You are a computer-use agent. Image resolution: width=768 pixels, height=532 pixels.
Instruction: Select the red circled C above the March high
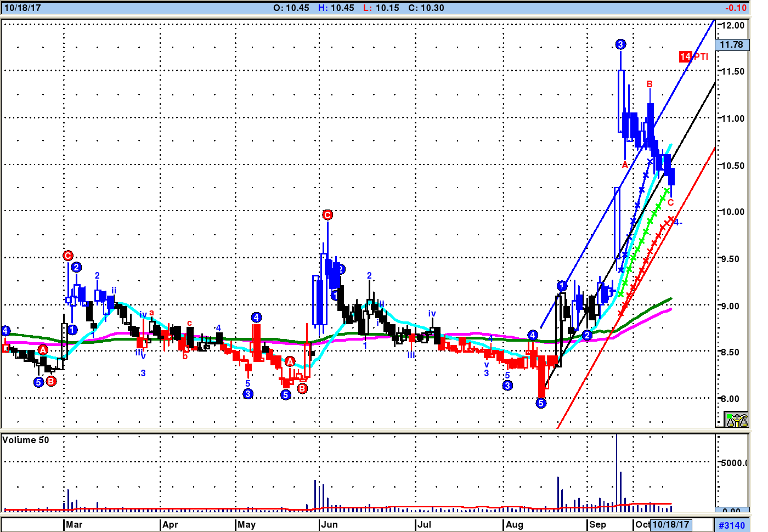[67, 256]
